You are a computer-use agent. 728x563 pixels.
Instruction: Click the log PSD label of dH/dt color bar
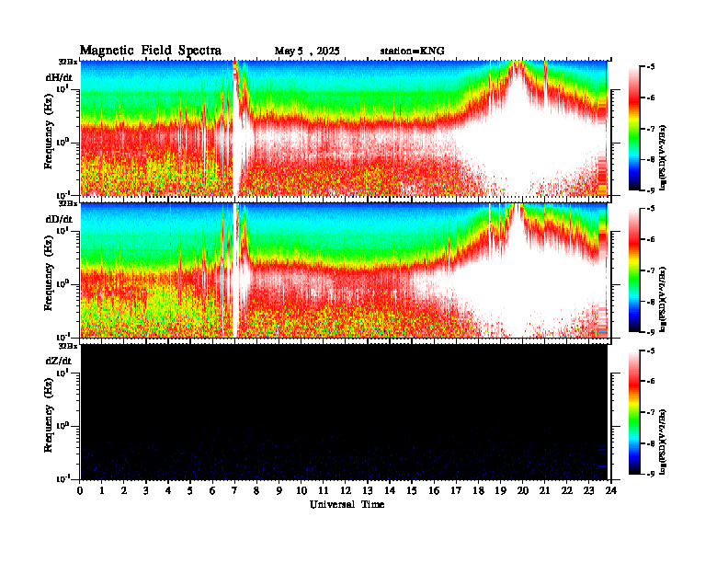663,158
